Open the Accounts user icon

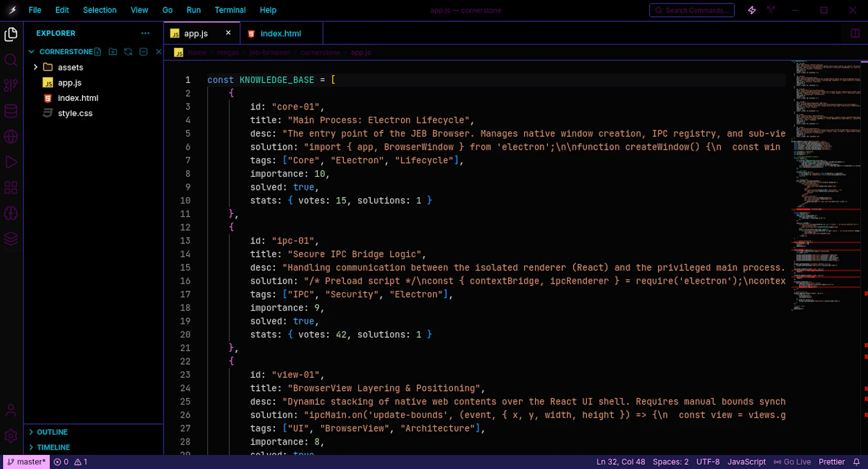(11, 410)
